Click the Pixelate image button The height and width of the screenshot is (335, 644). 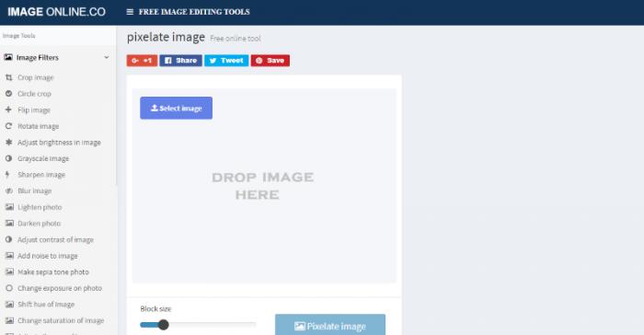point(330,325)
